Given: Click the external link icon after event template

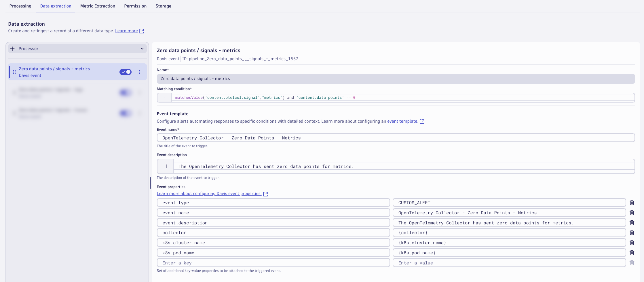Looking at the screenshot, I should [x=422, y=121].
